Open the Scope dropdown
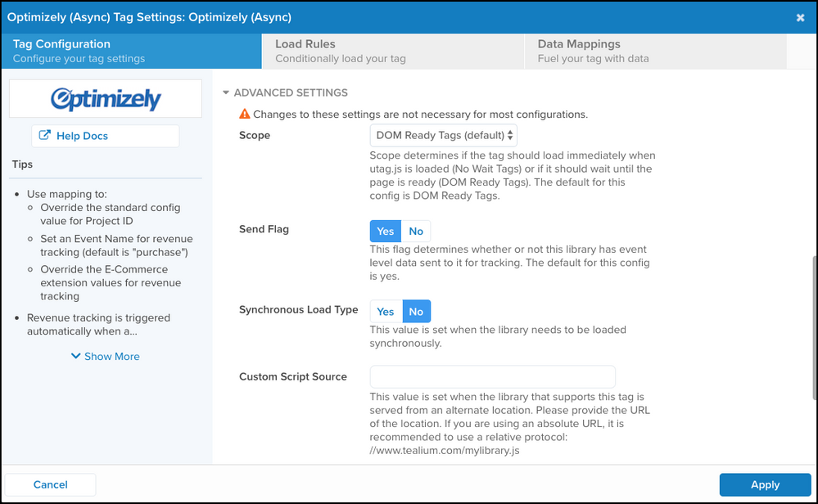 443,135
